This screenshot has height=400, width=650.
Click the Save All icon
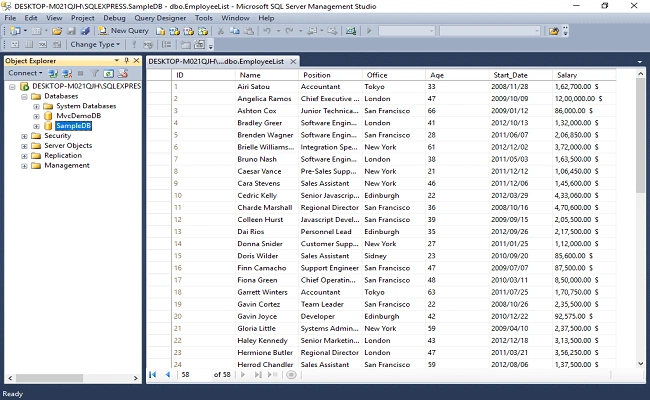coord(85,31)
